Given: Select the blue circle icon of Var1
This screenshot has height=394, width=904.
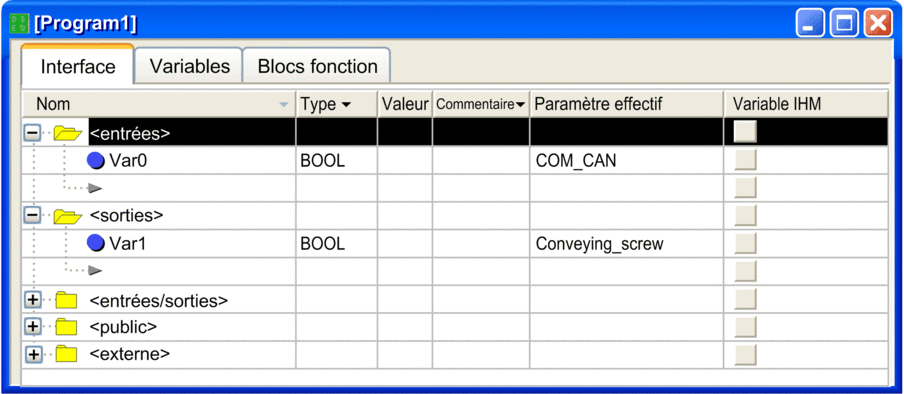Looking at the screenshot, I should coord(96,243).
